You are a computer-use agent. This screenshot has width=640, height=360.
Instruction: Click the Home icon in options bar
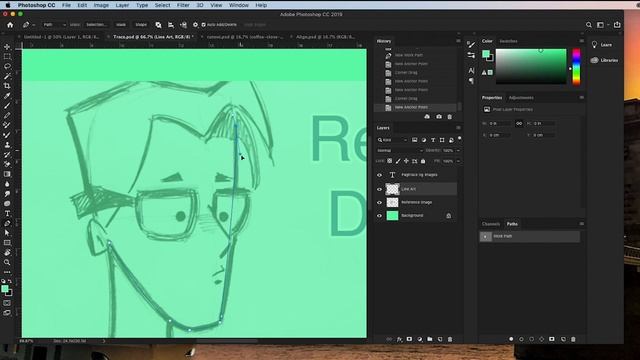click(x=10, y=25)
